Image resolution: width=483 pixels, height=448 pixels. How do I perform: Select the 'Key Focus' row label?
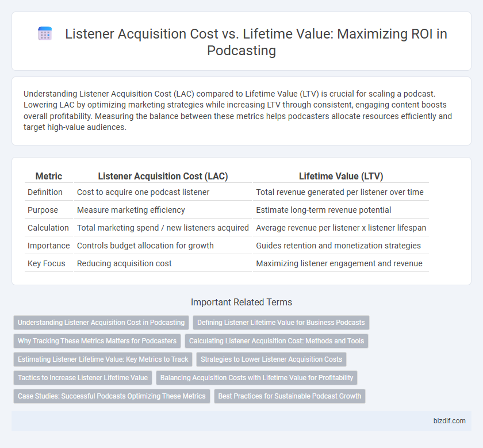click(46, 264)
